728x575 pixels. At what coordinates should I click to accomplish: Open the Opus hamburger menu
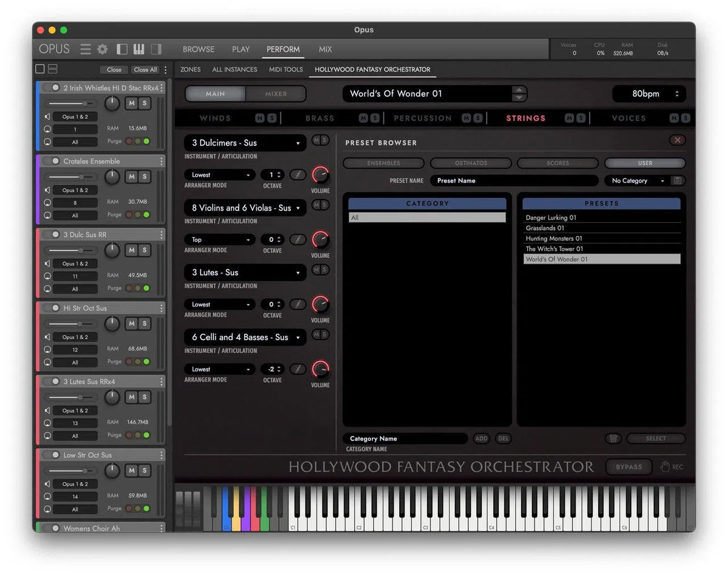[x=85, y=49]
